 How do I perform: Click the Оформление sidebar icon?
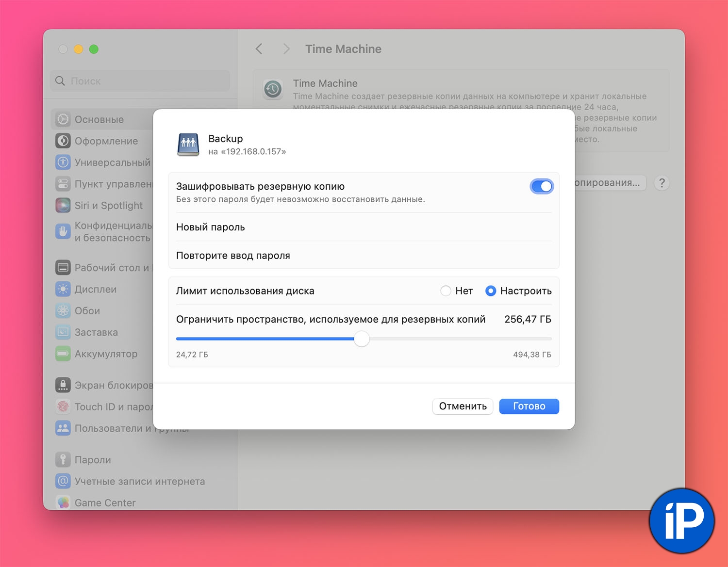pyautogui.click(x=63, y=141)
